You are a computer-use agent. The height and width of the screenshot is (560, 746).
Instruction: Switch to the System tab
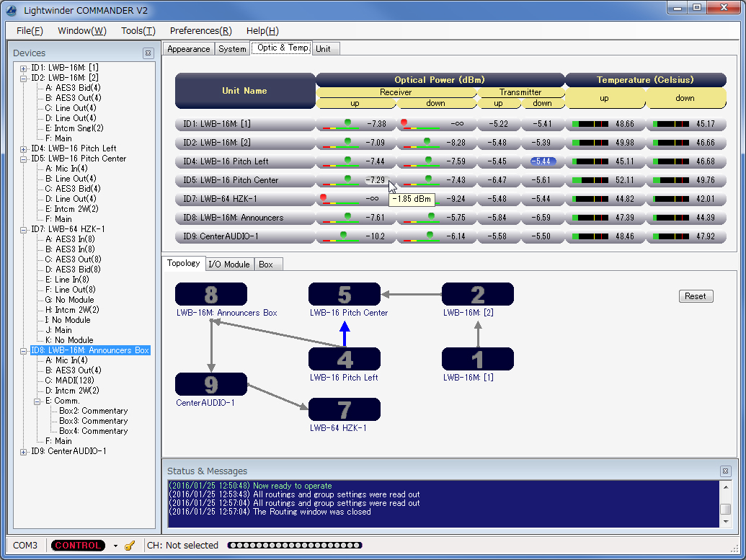232,49
